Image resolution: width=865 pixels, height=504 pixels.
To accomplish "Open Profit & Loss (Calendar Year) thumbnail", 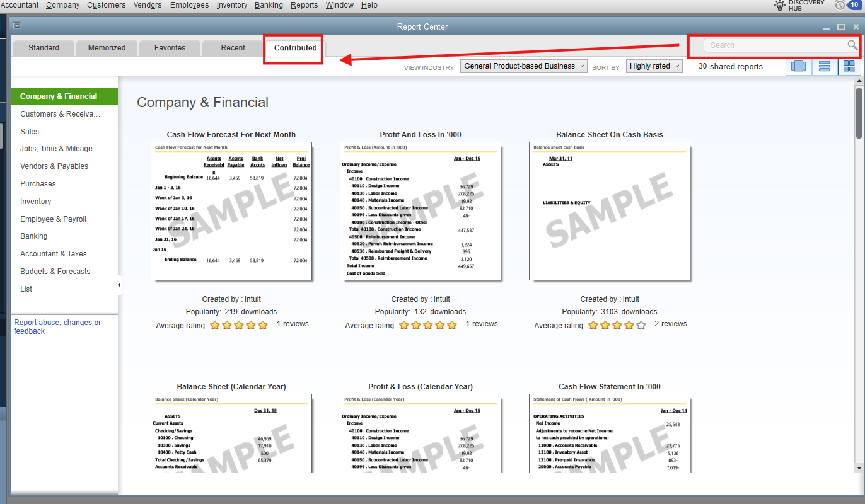I will pos(421,433).
